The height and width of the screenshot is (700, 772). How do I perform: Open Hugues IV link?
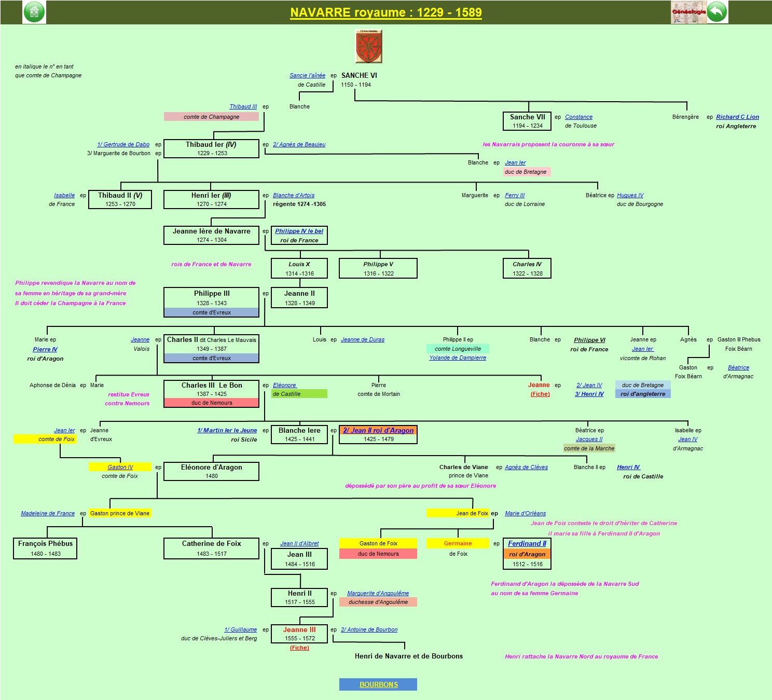pyautogui.click(x=630, y=195)
